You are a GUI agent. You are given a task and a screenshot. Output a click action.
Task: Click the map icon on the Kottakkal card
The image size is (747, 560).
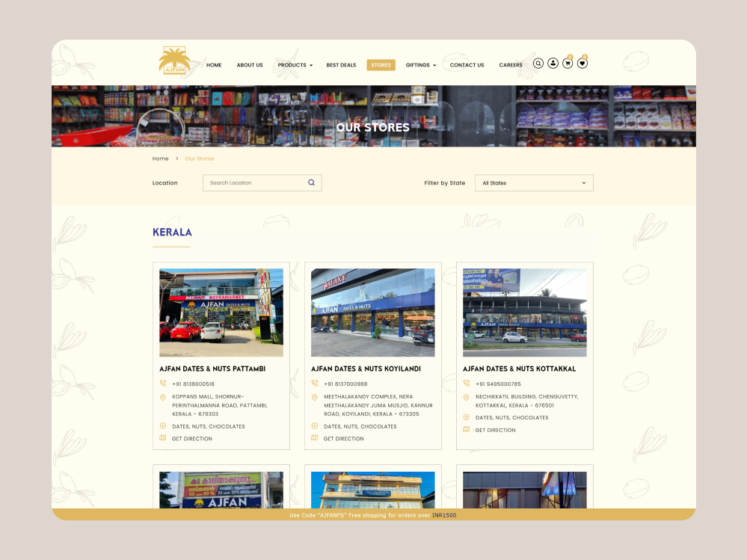tap(467, 429)
